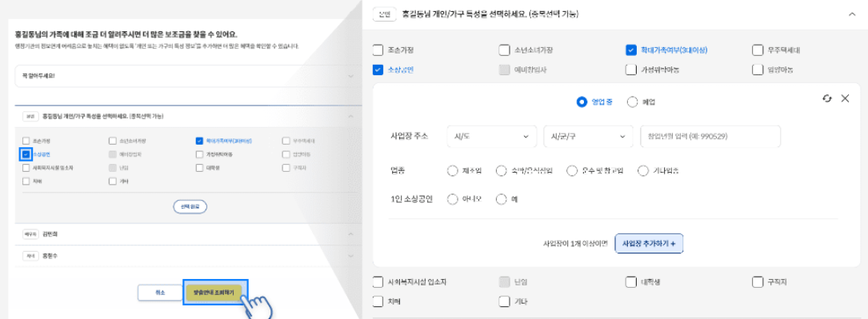Check 구직자 in the enlarged right panel
The width and height of the screenshot is (868, 319).
758,282
